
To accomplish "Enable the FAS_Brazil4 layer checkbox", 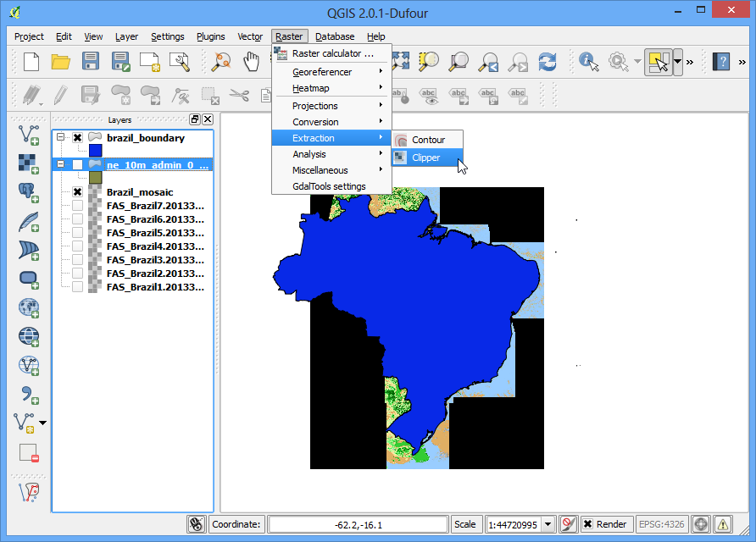I will click(x=77, y=246).
